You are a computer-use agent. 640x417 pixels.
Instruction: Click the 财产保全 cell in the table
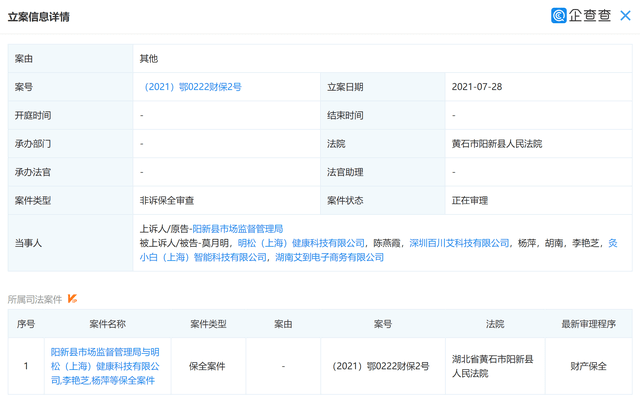589,366
